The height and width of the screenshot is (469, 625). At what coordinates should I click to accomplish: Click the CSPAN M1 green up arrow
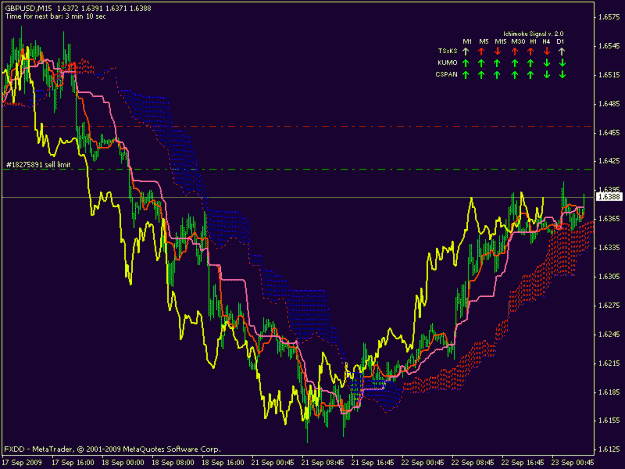pyautogui.click(x=466, y=75)
